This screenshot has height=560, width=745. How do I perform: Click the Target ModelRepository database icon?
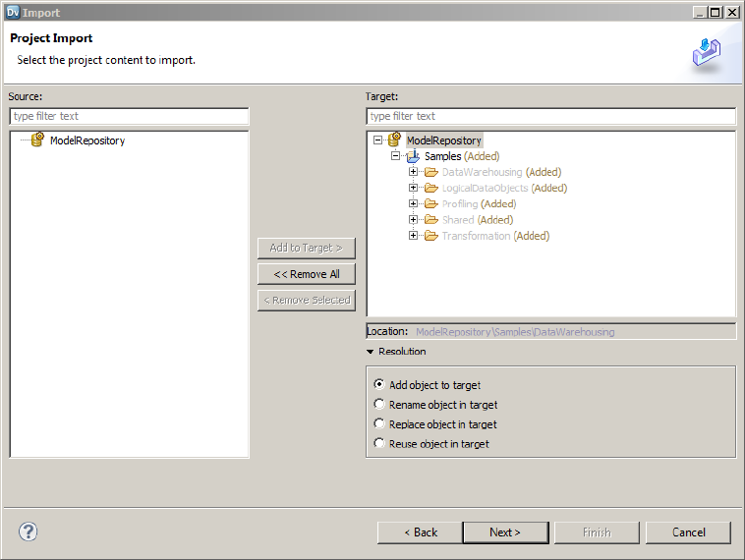[x=394, y=140]
